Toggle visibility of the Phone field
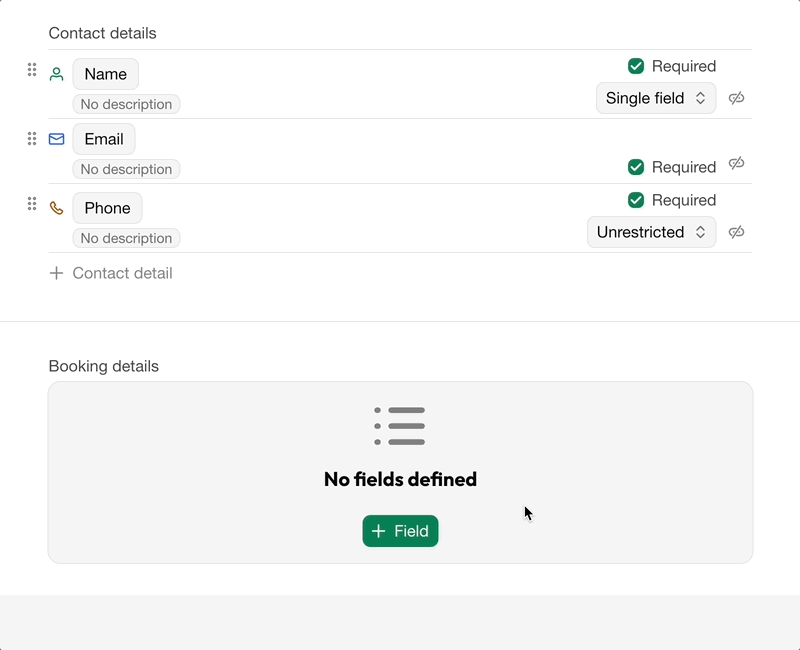The width and height of the screenshot is (800, 650). pyautogui.click(x=737, y=232)
